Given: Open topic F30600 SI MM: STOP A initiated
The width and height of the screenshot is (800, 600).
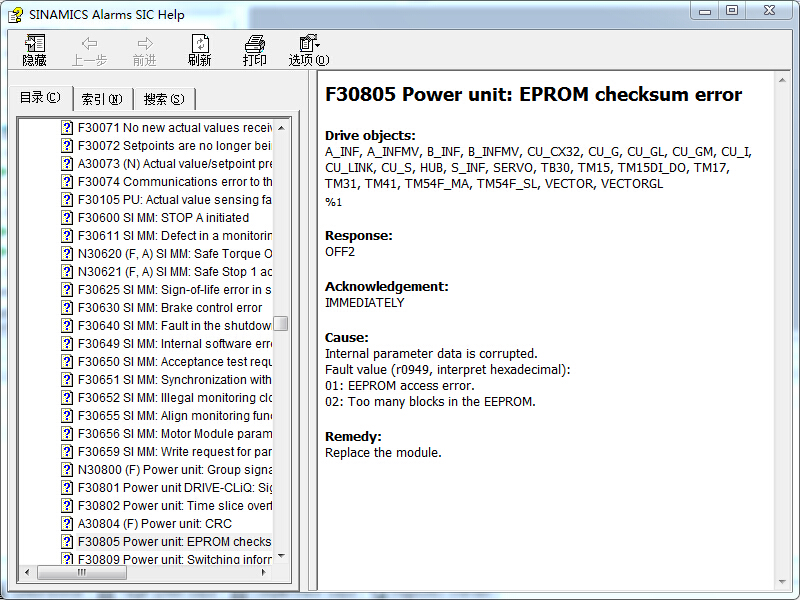Looking at the screenshot, I should click(163, 217).
